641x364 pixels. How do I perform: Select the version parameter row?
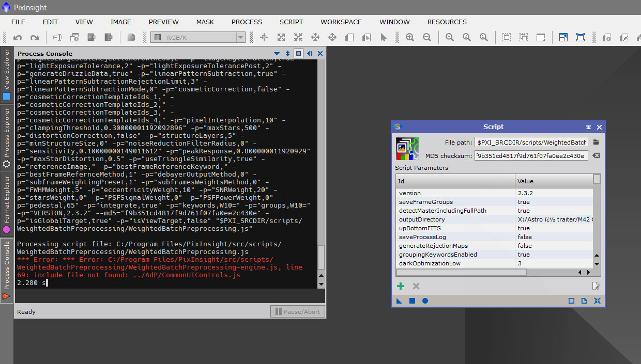494,193
